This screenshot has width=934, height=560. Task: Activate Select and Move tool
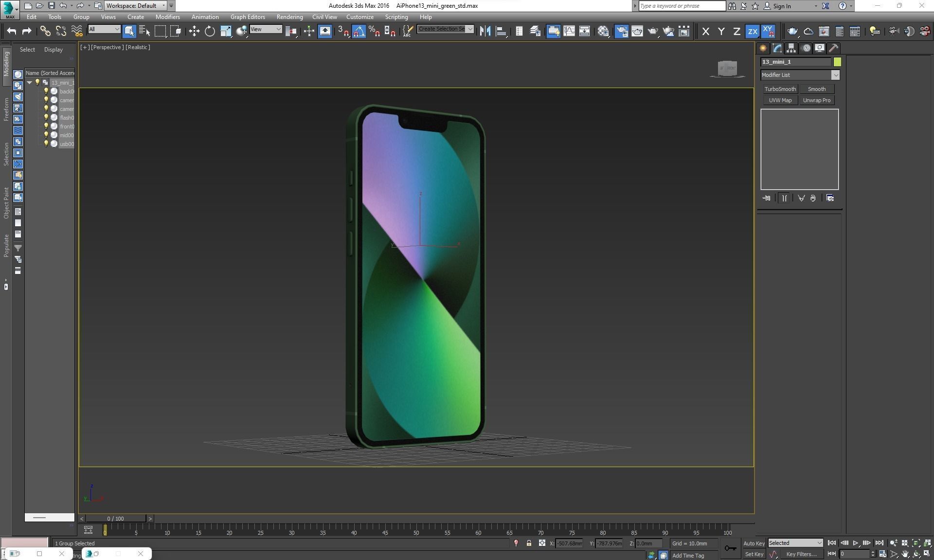click(x=194, y=31)
